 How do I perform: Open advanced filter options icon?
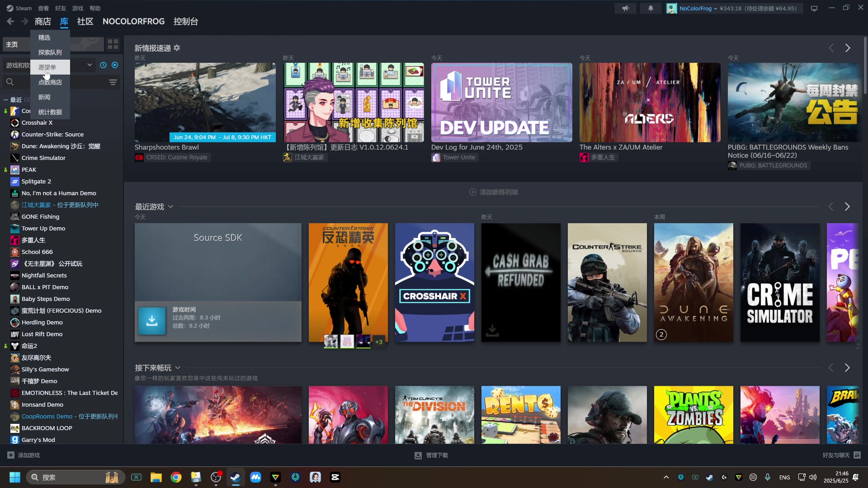coord(113,82)
